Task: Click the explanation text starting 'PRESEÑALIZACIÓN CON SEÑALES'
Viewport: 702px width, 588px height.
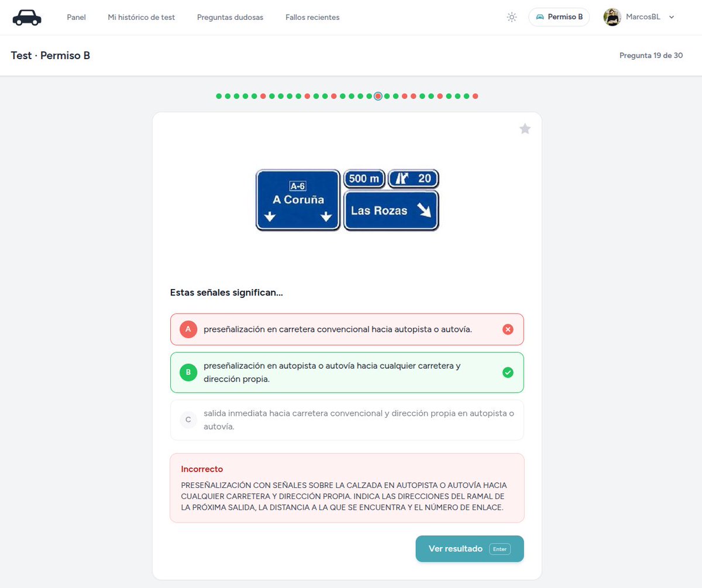Action: pos(344,496)
